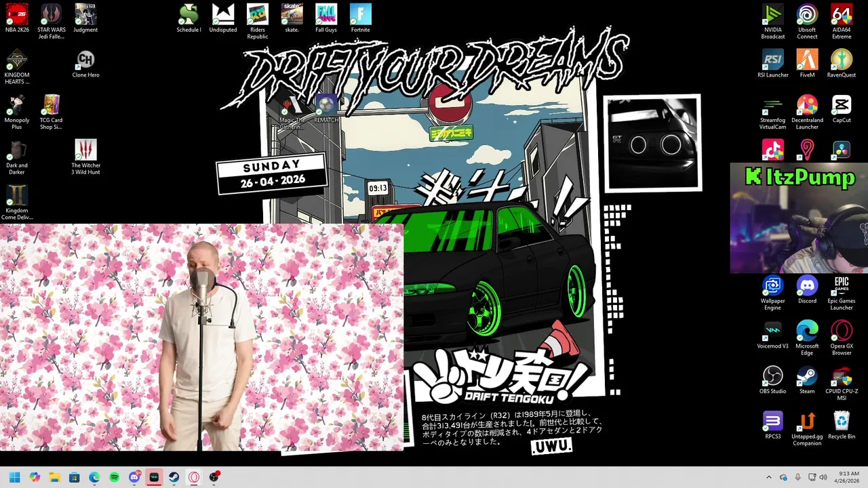Open the DaVinci Resolve desktop icon
The height and width of the screenshot is (488, 868).
click(842, 150)
